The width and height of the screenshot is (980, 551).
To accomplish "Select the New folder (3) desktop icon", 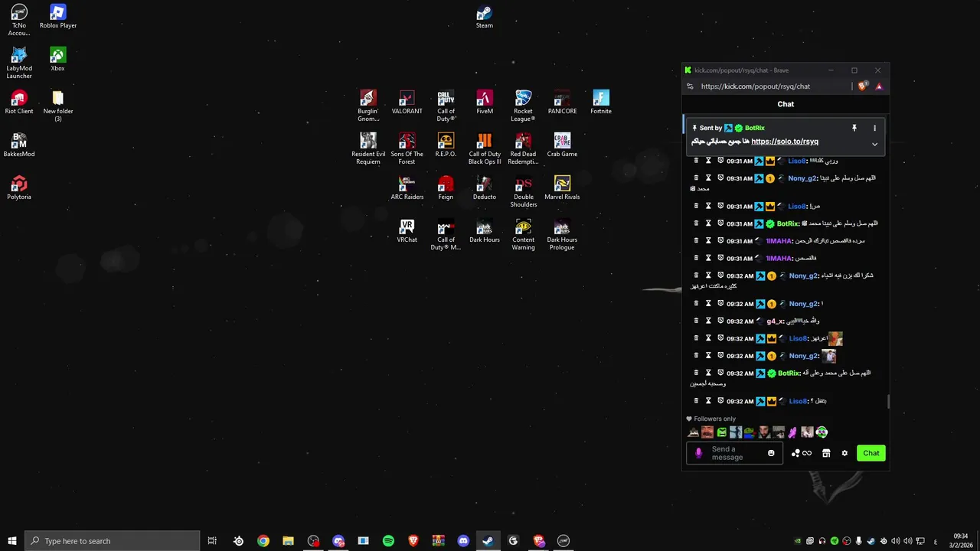I will [58, 106].
